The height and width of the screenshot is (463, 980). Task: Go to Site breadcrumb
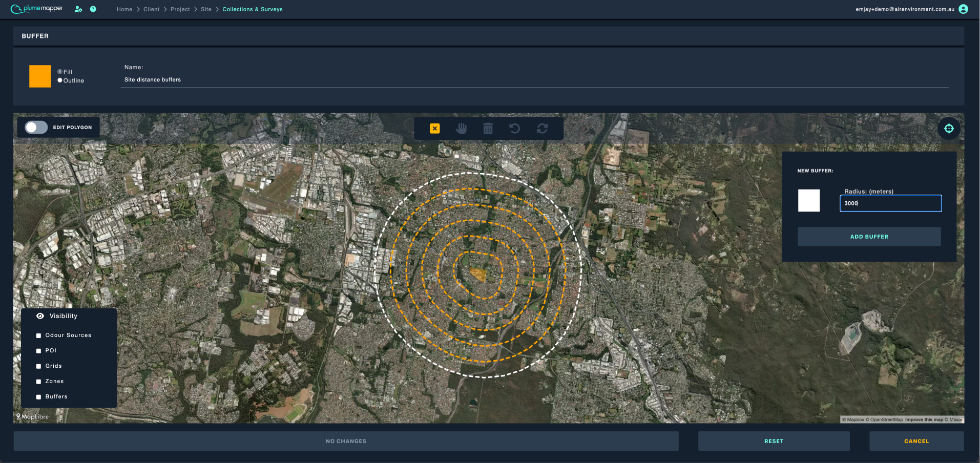coord(206,9)
